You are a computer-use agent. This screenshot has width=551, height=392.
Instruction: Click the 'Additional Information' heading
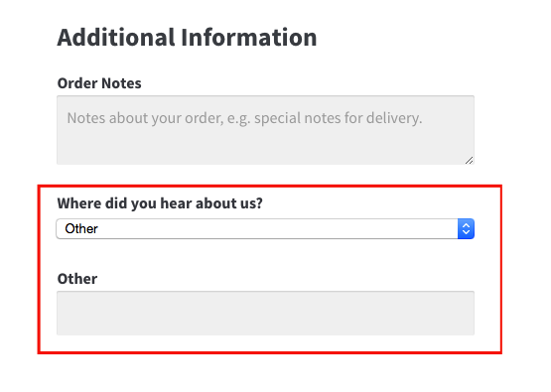click(x=187, y=38)
